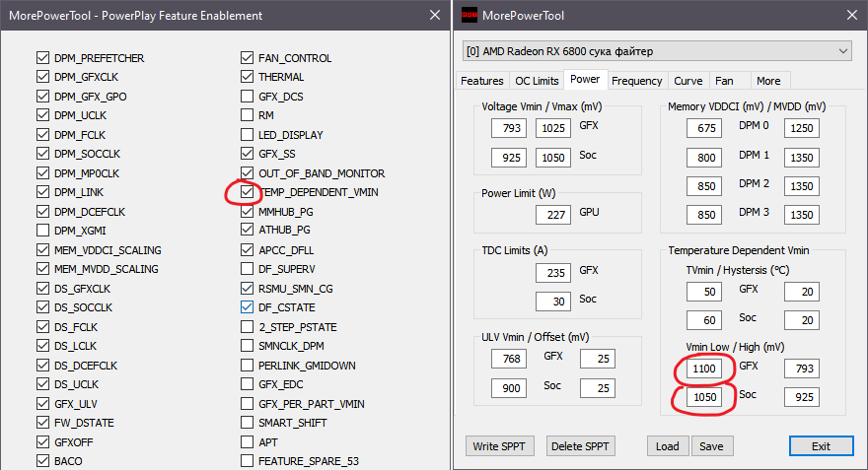This screenshot has height=470, width=868.
Task: Click the GFX Voltage Vmax field
Action: coord(553,128)
